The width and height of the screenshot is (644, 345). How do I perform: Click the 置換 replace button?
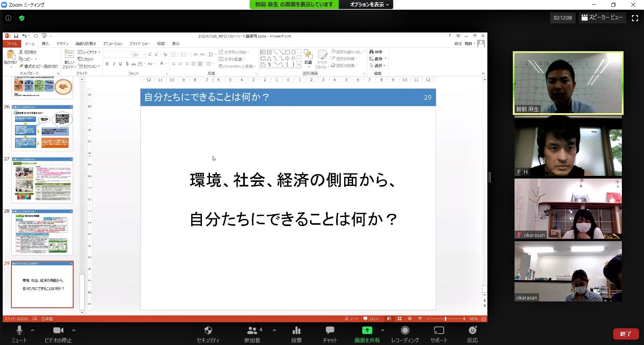[x=377, y=59]
